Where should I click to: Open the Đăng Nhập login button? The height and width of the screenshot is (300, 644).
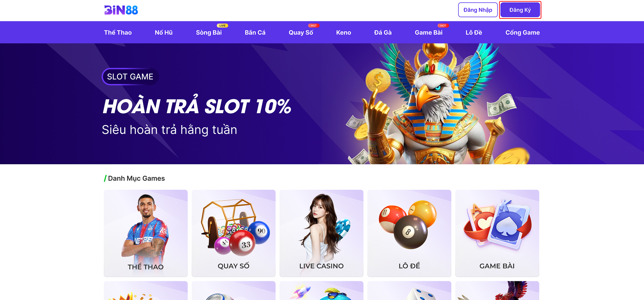coord(478,10)
